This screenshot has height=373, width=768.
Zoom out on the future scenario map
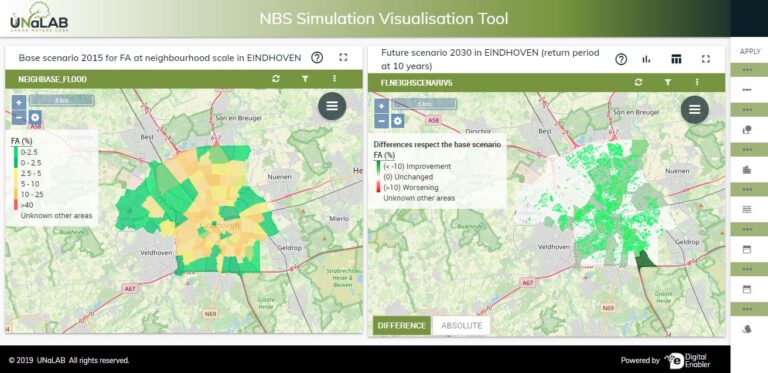(x=382, y=121)
